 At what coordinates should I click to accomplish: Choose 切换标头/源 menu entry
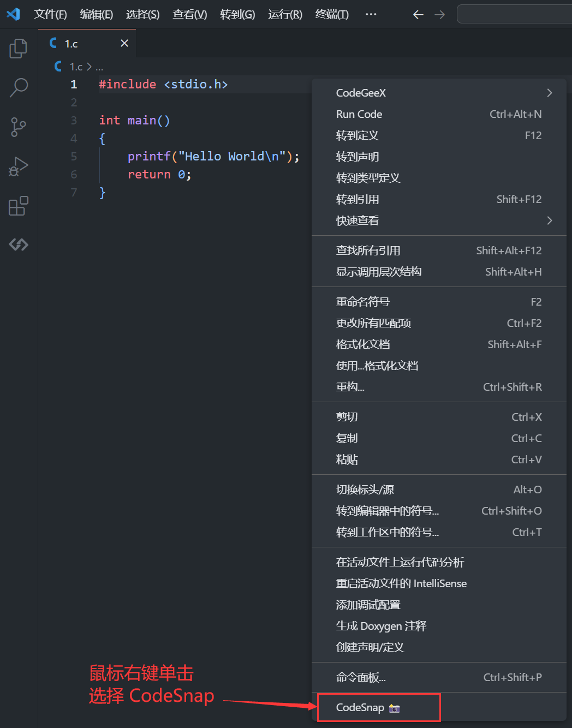(x=439, y=490)
